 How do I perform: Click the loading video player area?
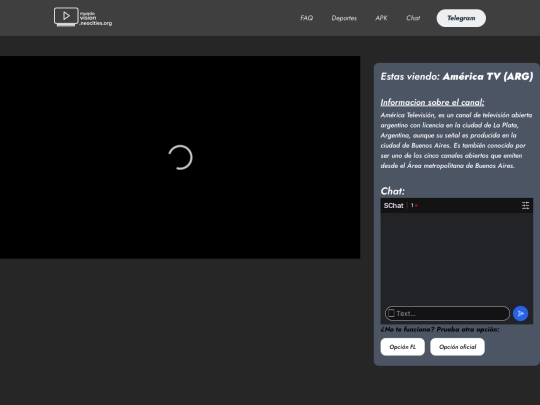coord(180,157)
